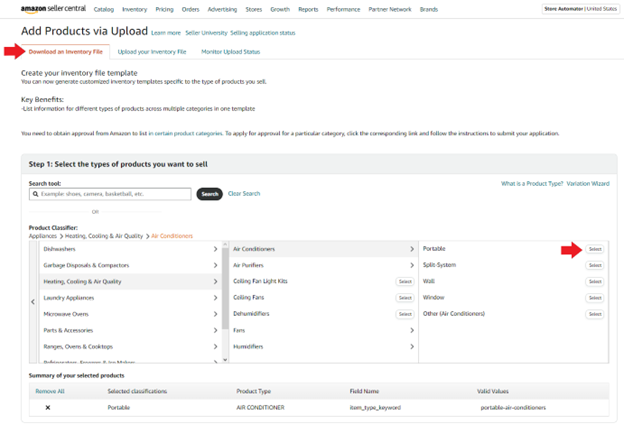Screen dimensions: 624x424
Task: Select Ceiling Fans product type
Action: pyautogui.click(x=405, y=298)
